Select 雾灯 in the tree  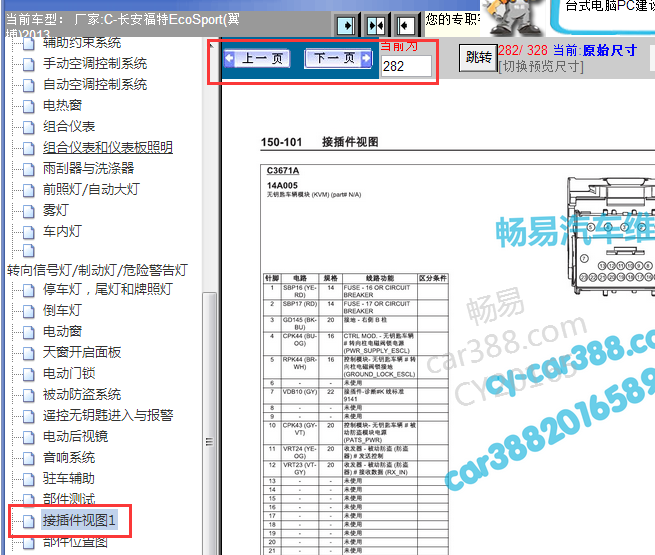coord(56,210)
